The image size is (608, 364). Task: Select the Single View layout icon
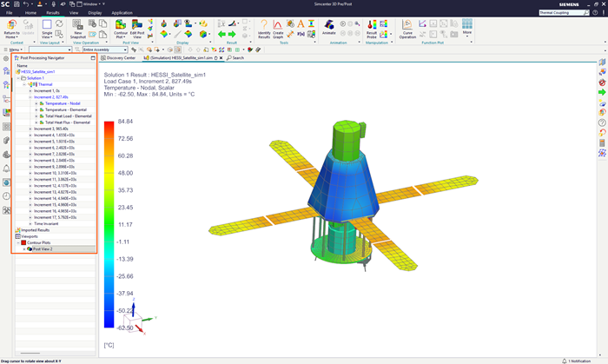[x=47, y=25]
